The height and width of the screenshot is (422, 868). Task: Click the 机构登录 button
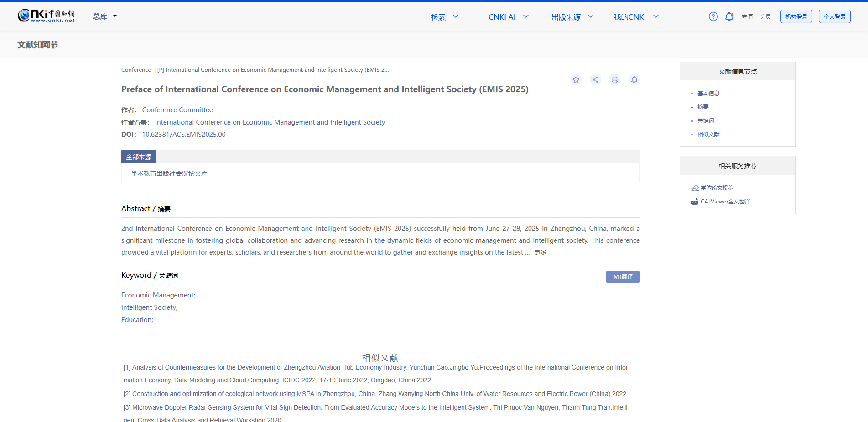pos(796,16)
